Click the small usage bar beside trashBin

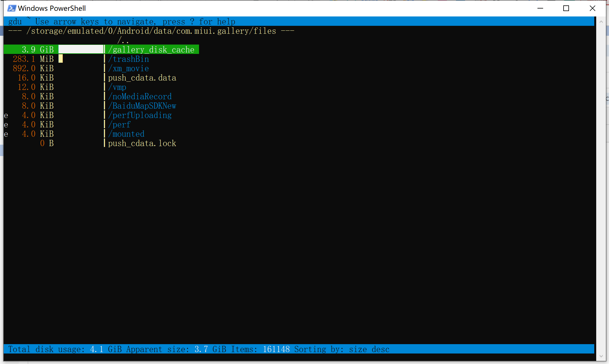[x=60, y=59]
